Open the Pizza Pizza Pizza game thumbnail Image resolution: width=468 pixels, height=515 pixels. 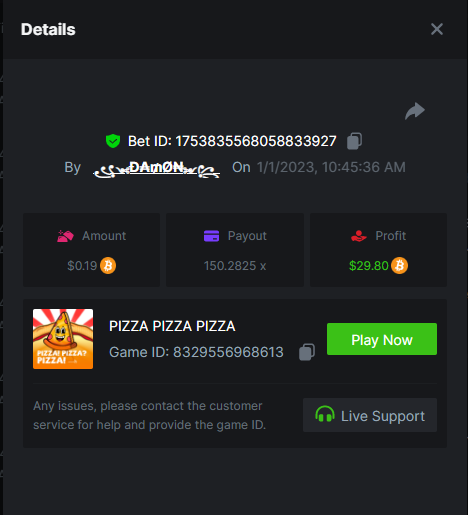click(x=63, y=339)
